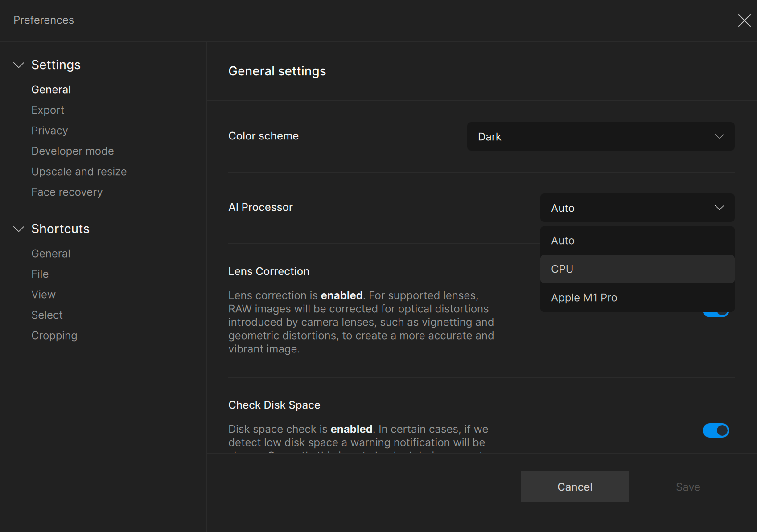Viewport: 757px width, 532px height.
Task: Select Upscale and resize settings
Action: [79, 172]
